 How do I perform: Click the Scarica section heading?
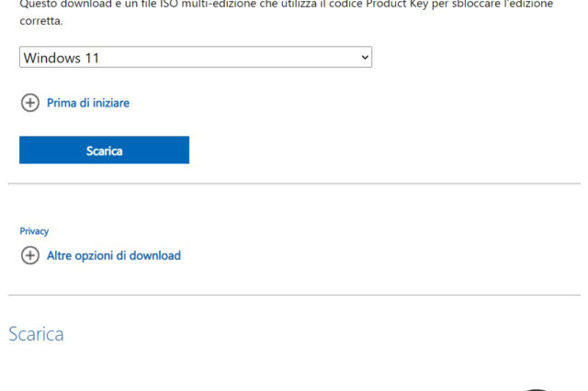(36, 334)
